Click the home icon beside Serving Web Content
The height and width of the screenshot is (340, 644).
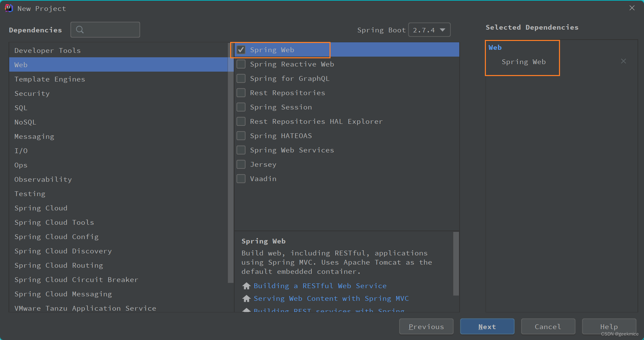pos(246,298)
